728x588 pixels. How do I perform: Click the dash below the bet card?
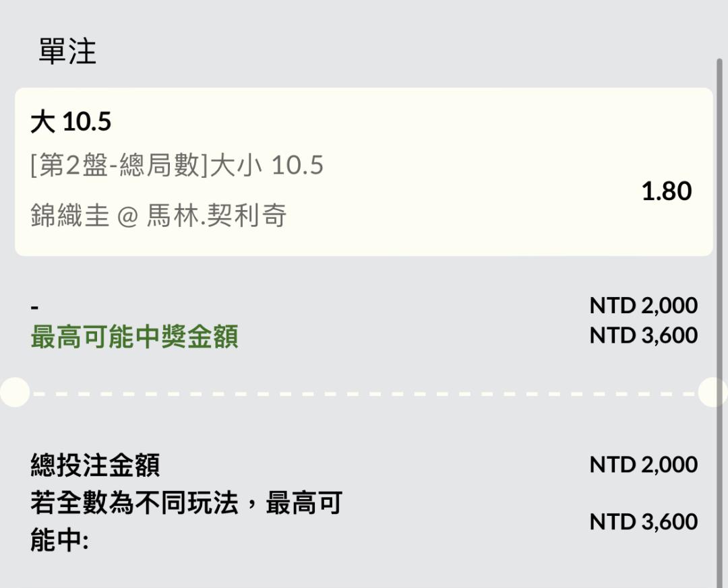34,308
